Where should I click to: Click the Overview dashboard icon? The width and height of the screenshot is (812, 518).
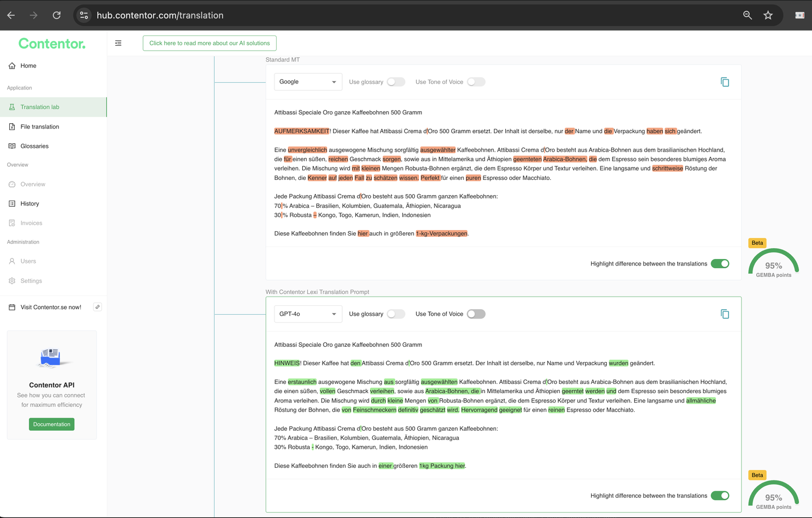[12, 184]
